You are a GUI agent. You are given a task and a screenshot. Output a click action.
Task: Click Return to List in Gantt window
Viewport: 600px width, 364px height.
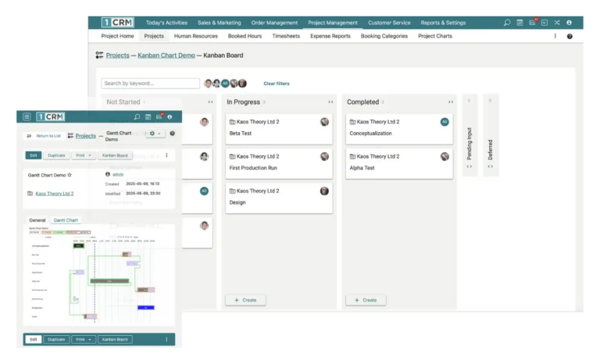click(44, 136)
